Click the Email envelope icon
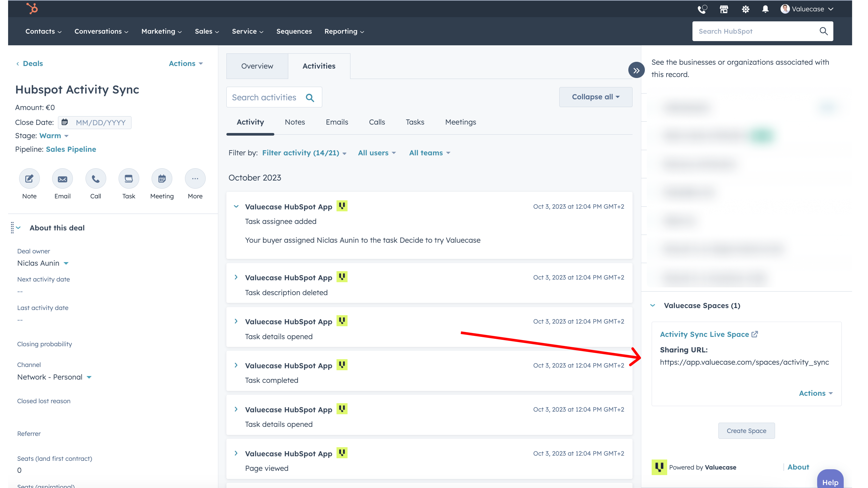 pos(62,179)
